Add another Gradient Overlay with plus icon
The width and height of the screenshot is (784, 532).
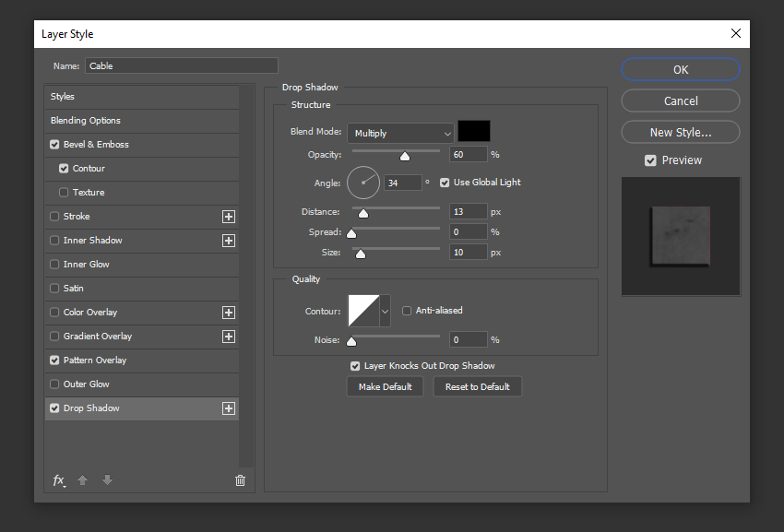point(229,337)
